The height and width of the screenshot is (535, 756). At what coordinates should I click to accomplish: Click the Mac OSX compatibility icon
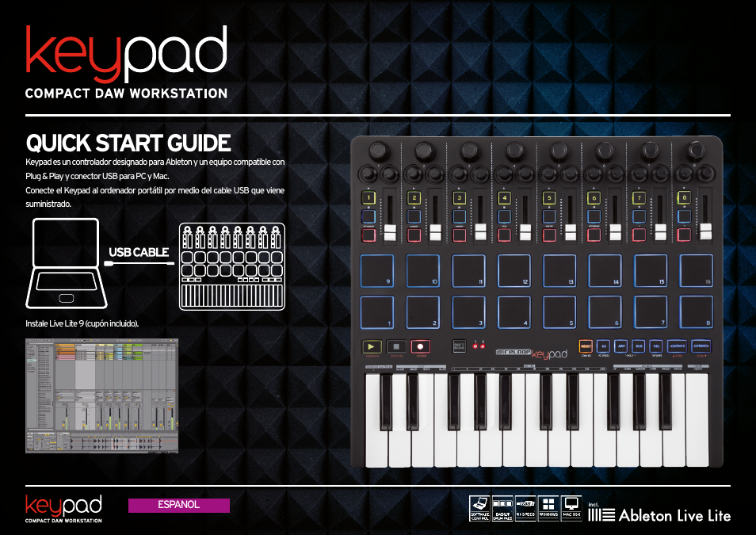(x=571, y=509)
